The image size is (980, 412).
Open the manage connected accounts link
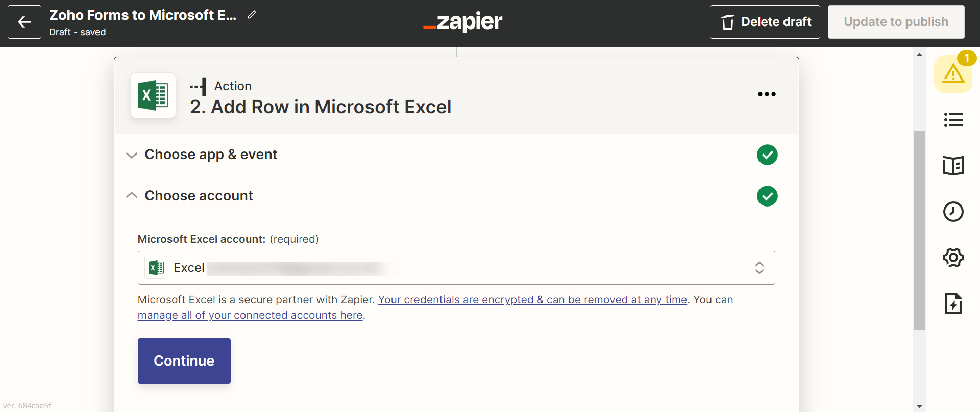[x=250, y=315]
